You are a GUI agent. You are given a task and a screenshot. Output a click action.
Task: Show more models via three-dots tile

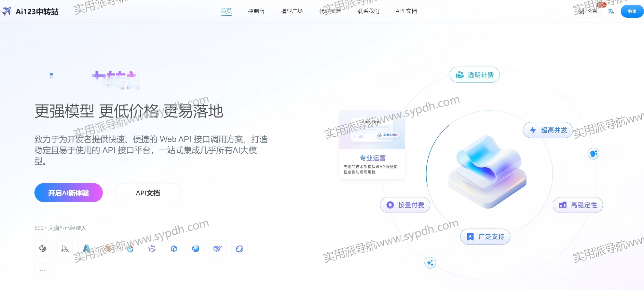[43, 271]
